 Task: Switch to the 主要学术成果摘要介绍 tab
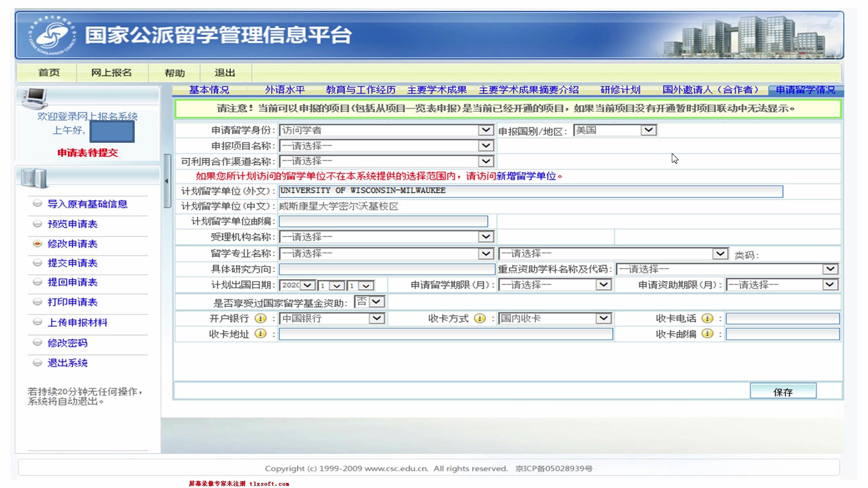point(529,90)
